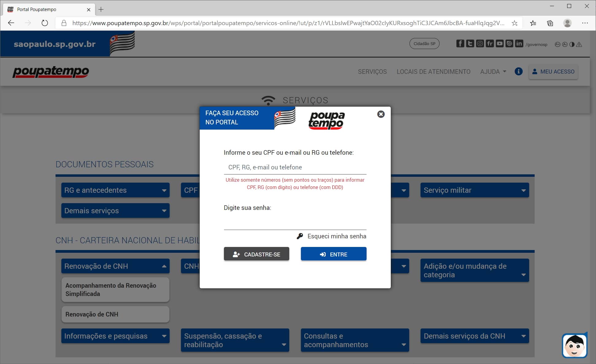Open the YouTube social icon in the header

tap(499, 44)
